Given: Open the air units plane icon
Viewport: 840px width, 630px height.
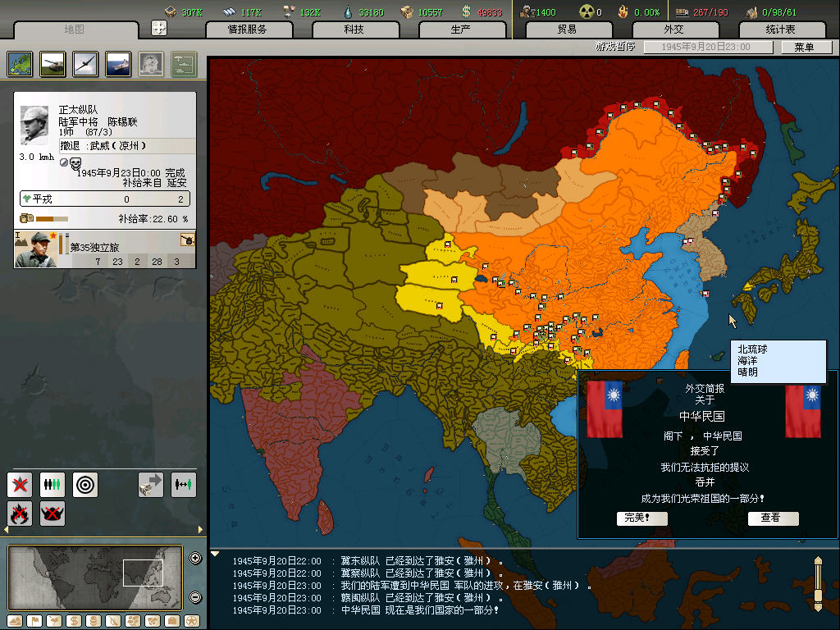Looking at the screenshot, I should pyautogui.click(x=86, y=63).
